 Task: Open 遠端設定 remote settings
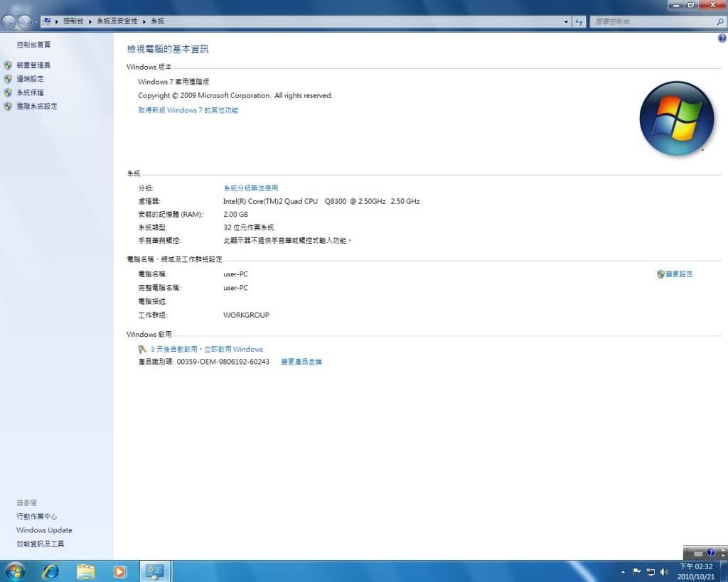pos(30,79)
